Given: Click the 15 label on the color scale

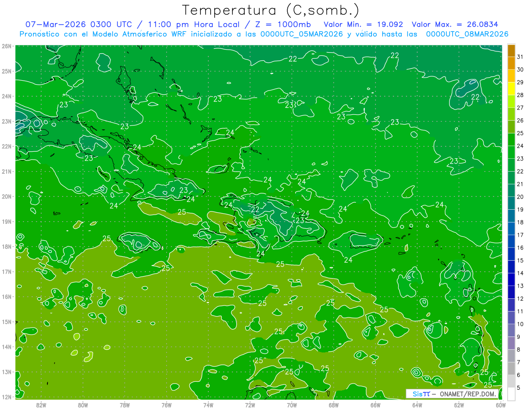Looking at the screenshot, I should point(520,260).
